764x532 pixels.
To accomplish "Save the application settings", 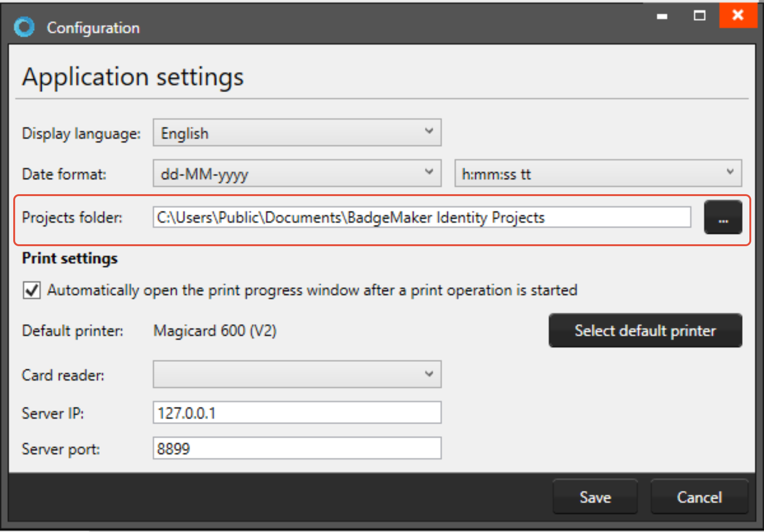I will pyautogui.click(x=595, y=497).
